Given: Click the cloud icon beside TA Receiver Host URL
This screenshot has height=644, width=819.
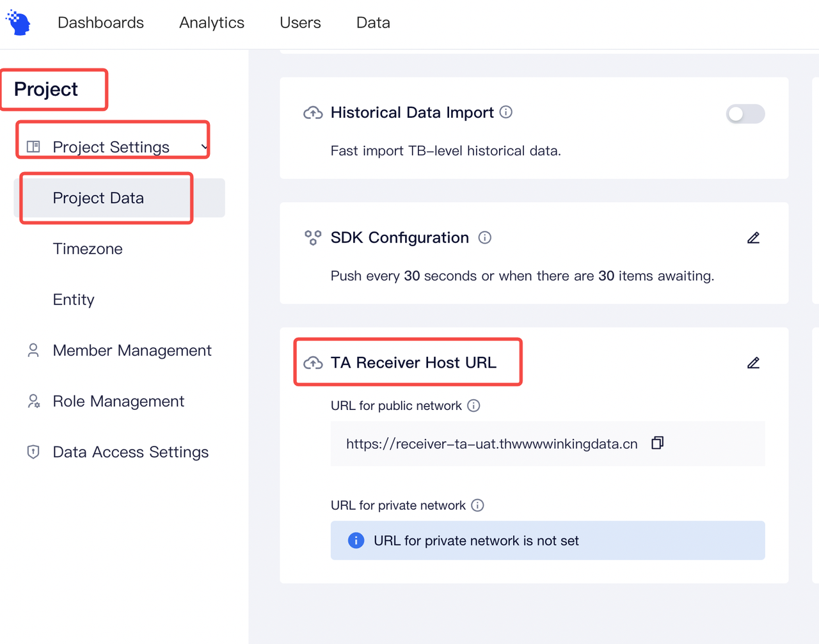Looking at the screenshot, I should (313, 363).
